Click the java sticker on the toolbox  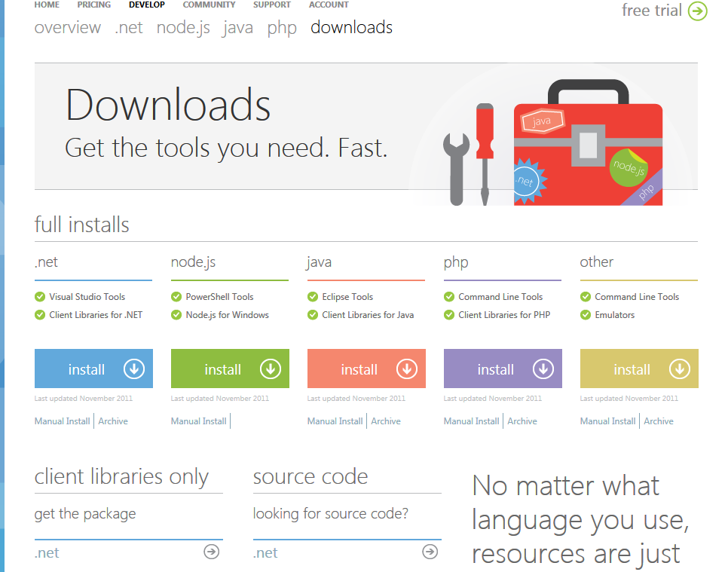tap(542, 121)
